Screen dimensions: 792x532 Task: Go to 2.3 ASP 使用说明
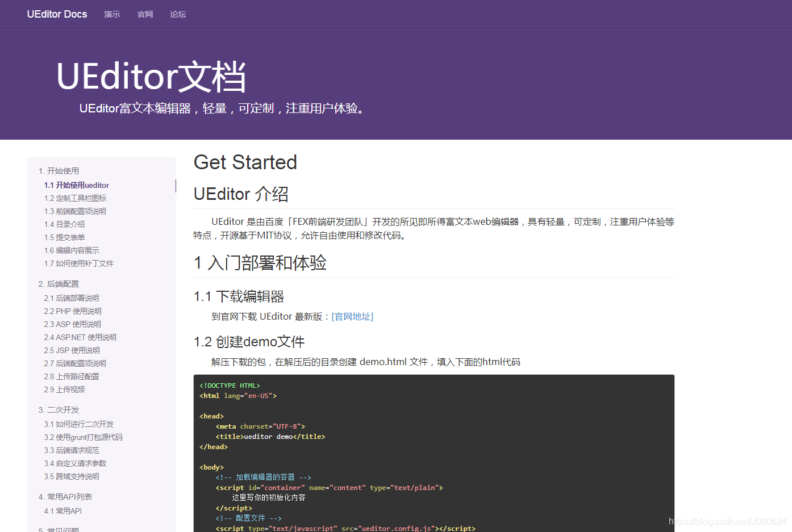tap(72, 324)
